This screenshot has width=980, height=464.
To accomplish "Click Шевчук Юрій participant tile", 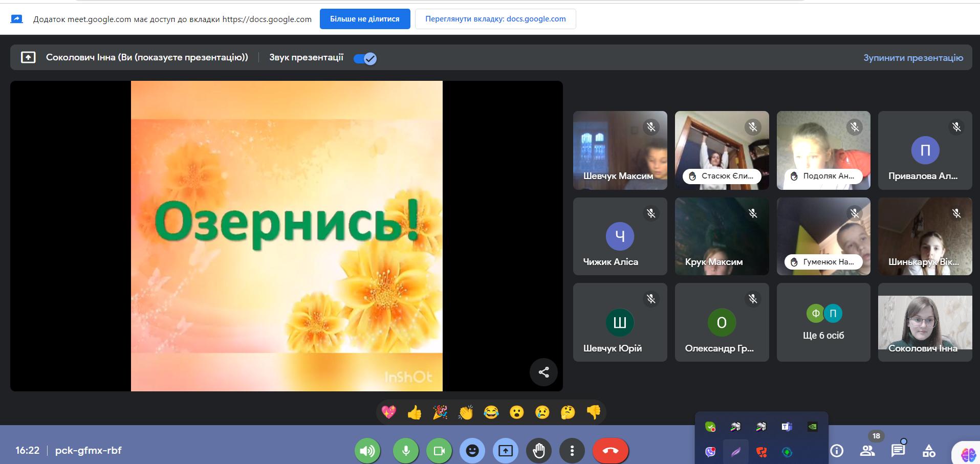I will click(x=620, y=322).
